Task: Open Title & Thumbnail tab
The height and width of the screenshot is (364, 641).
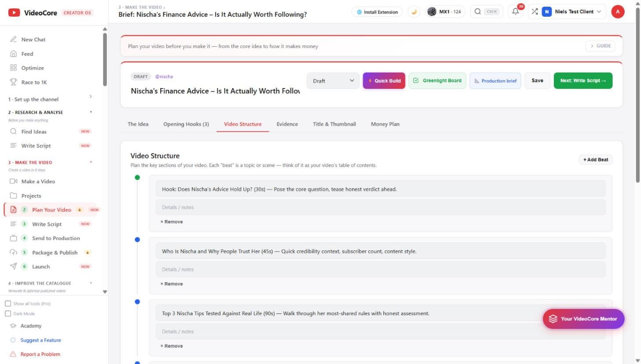Action: [334, 124]
